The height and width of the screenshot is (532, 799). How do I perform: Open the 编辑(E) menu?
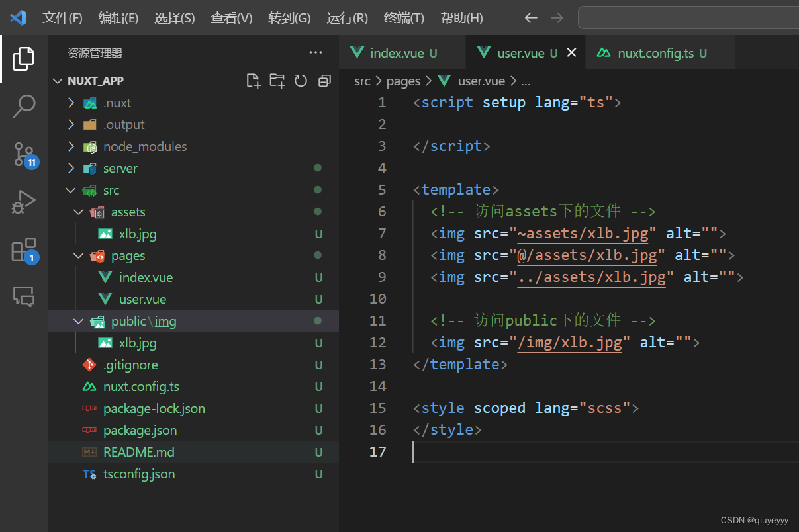point(118,18)
